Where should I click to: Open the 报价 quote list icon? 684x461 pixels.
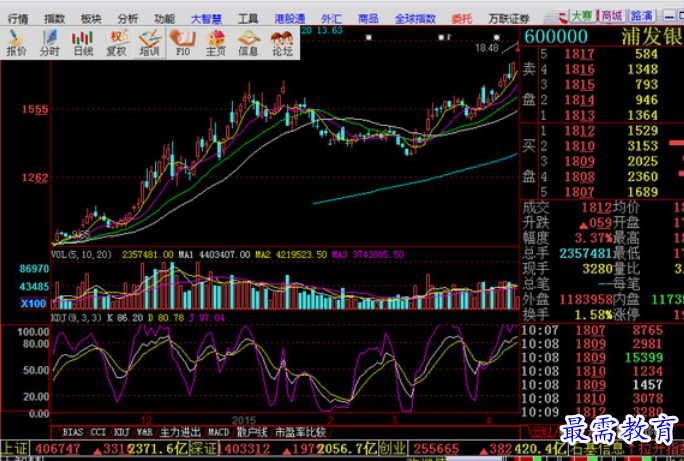[17, 43]
